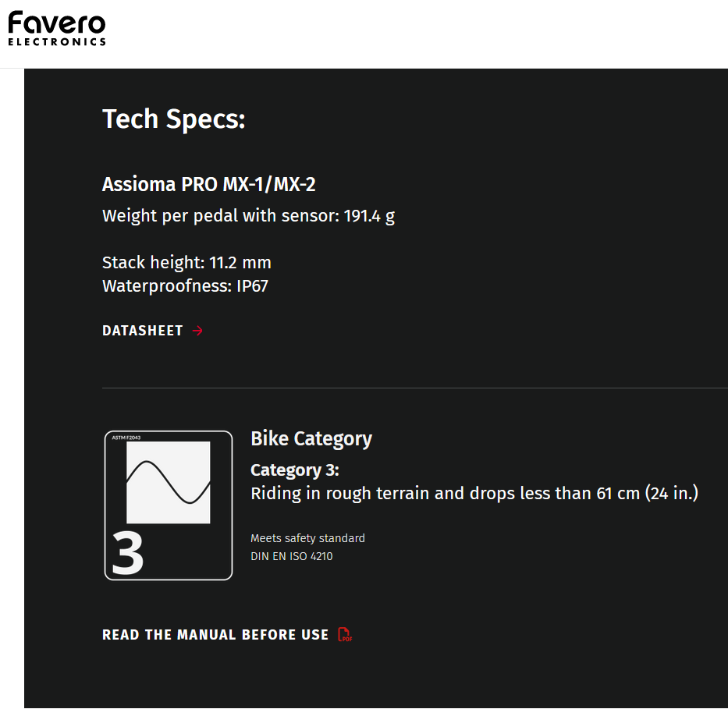Click the Bike Category heading
Screen dimensions: 728x709
pyautogui.click(x=311, y=438)
